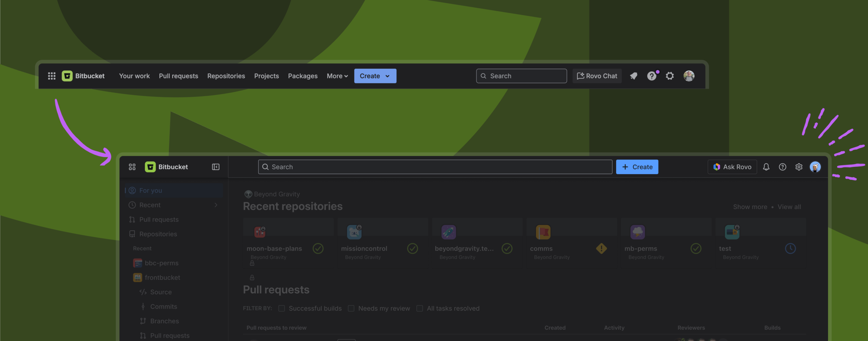Enable Successful builds filter checkbox
The width and height of the screenshot is (868, 341).
(x=281, y=308)
